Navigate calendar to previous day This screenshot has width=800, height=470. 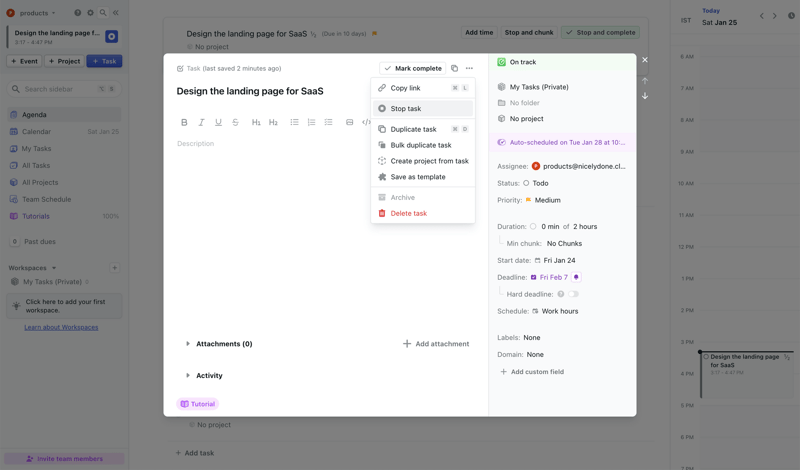click(x=762, y=16)
